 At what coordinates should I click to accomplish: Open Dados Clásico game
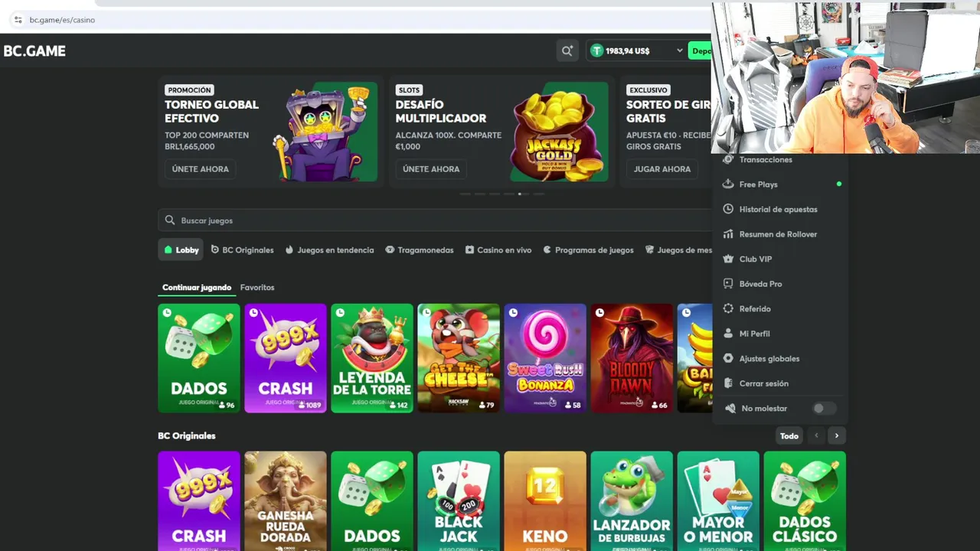pyautogui.click(x=805, y=501)
